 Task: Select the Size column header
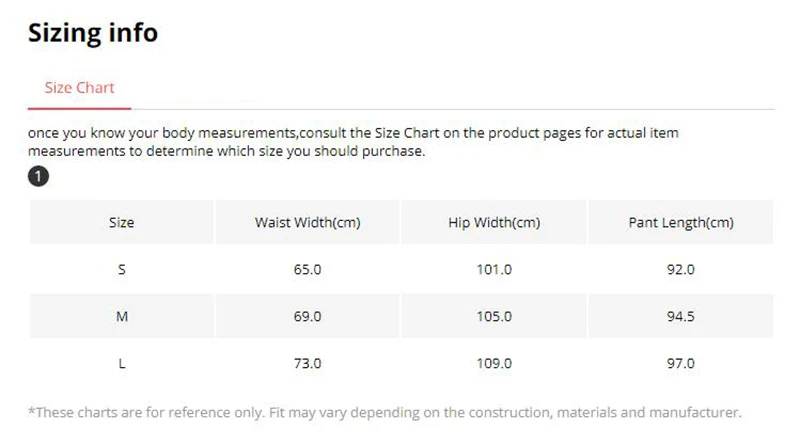point(121,222)
